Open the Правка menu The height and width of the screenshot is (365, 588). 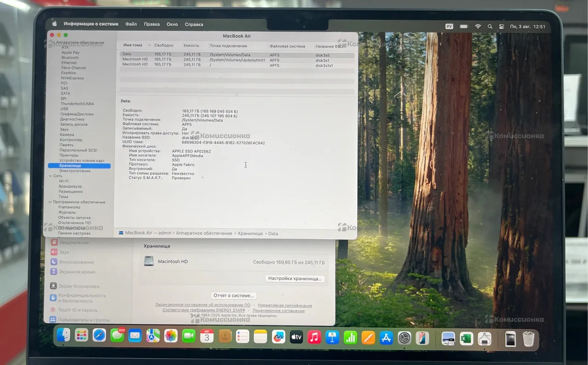click(152, 24)
